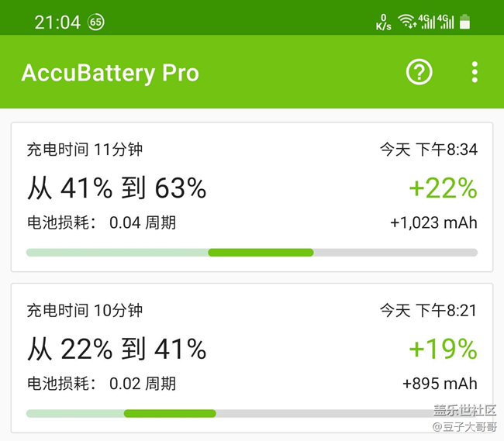Tap the Wi-Fi signal status icon
504x441 pixels.
pyautogui.click(x=407, y=21)
